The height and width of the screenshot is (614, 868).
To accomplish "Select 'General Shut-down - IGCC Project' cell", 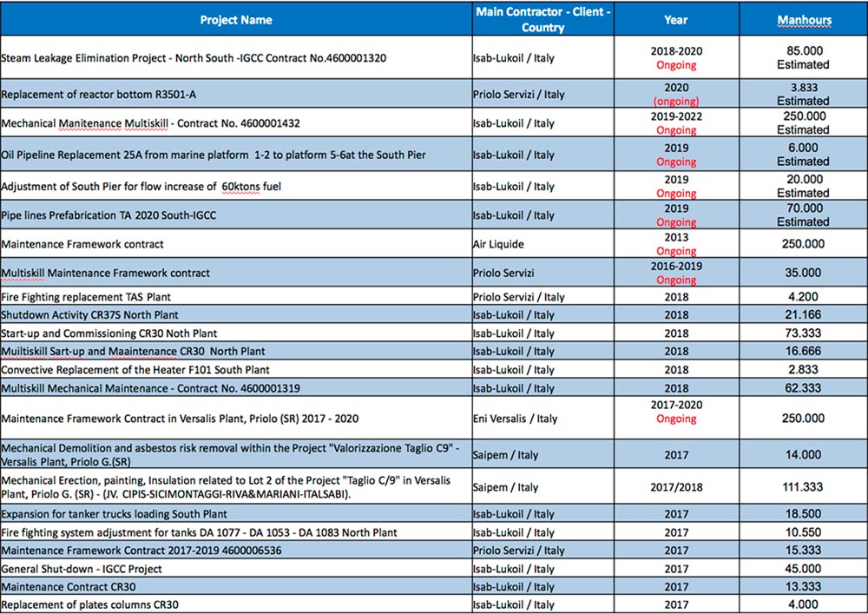I will tap(236, 568).
